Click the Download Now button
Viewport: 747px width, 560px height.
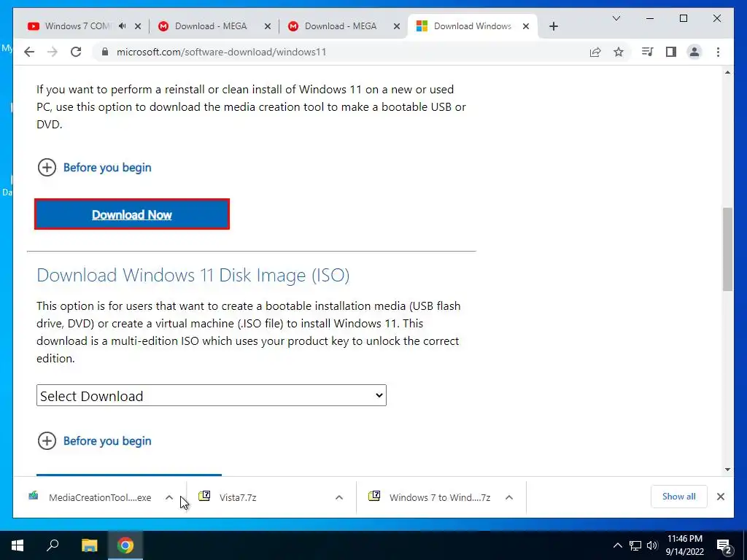[132, 215]
